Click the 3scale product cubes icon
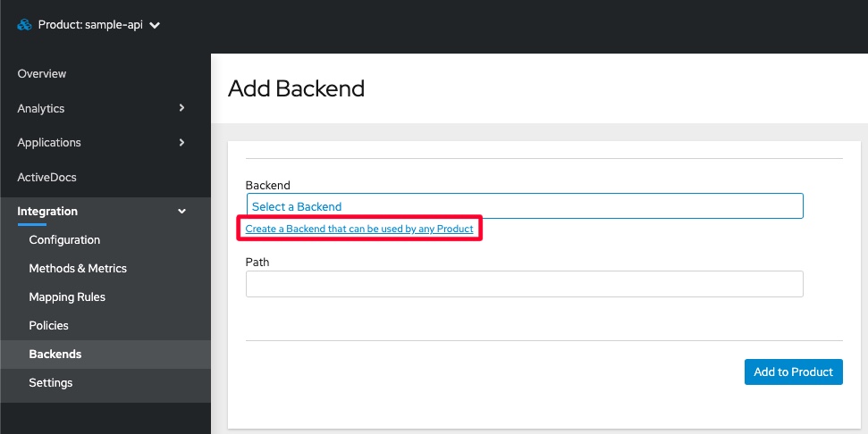This screenshot has height=434, width=868. point(25,25)
